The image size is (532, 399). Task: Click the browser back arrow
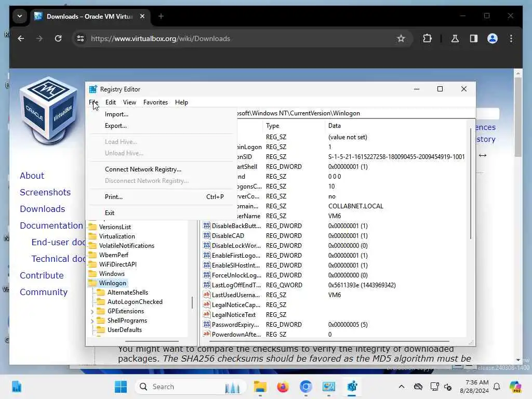click(21, 38)
